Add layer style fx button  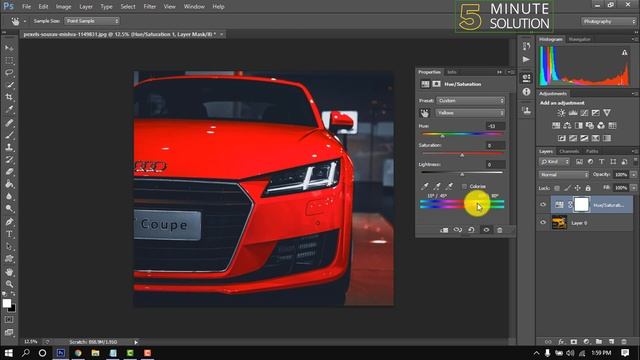(x=561, y=342)
